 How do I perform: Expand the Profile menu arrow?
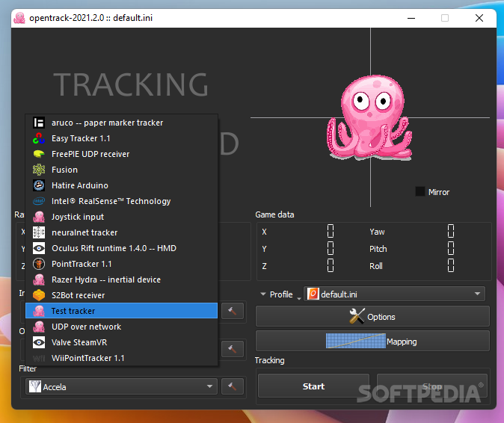coord(263,294)
